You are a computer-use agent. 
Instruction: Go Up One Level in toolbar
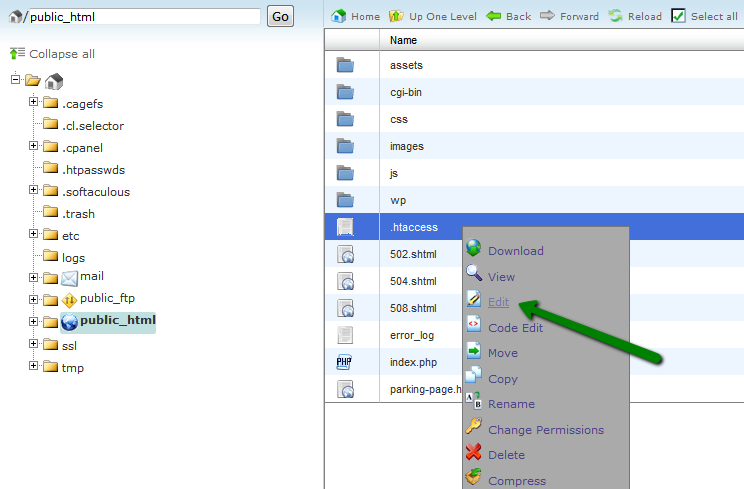(396, 16)
